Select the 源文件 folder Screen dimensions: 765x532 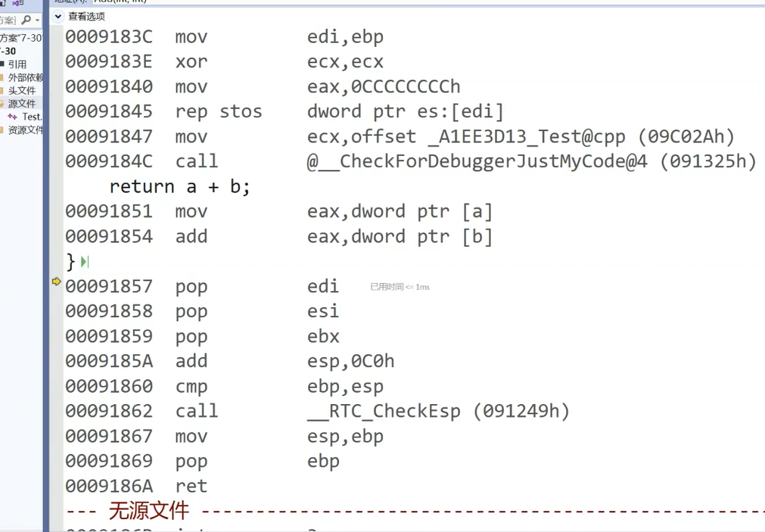click(22, 104)
